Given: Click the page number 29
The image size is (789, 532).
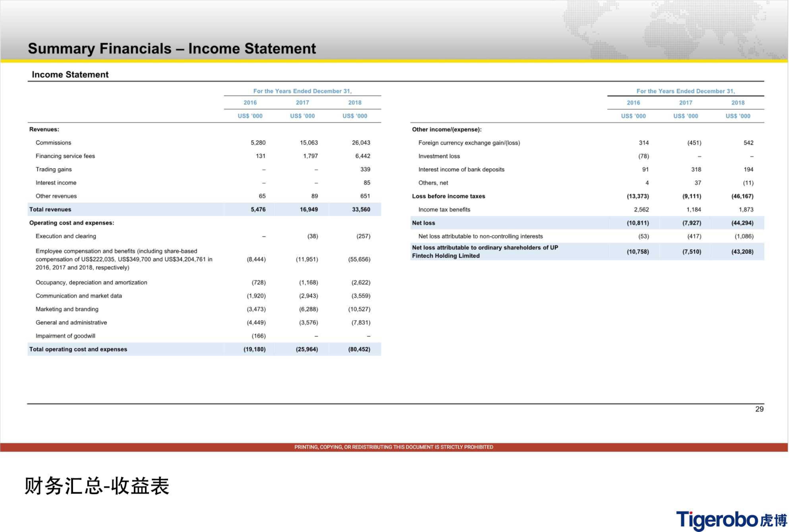Looking at the screenshot, I should [x=759, y=409].
